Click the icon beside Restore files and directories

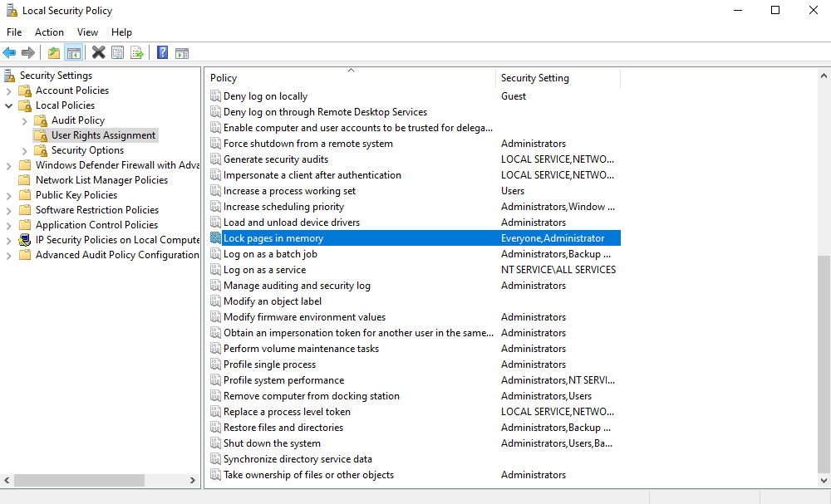point(215,428)
